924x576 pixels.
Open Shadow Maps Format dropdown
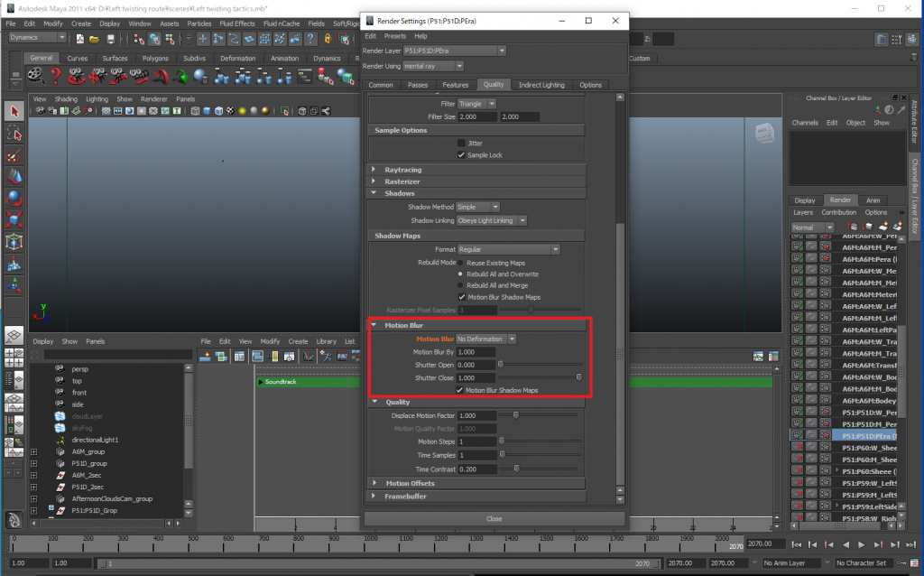[x=509, y=249]
